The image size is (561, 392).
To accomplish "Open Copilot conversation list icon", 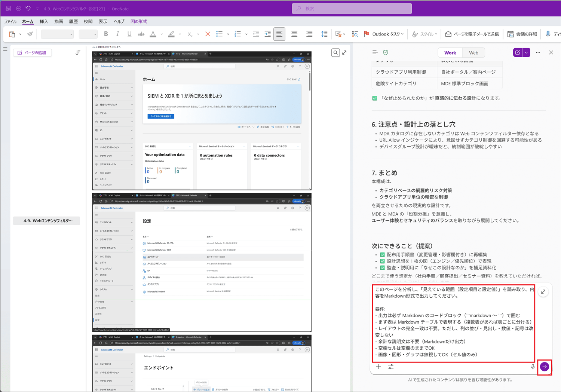I will (x=375, y=53).
